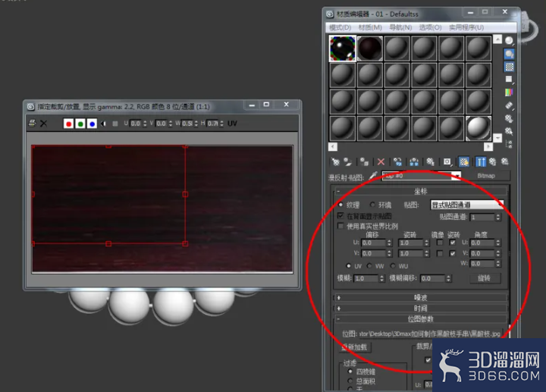Collapse the 坐标 rollout

click(x=420, y=191)
